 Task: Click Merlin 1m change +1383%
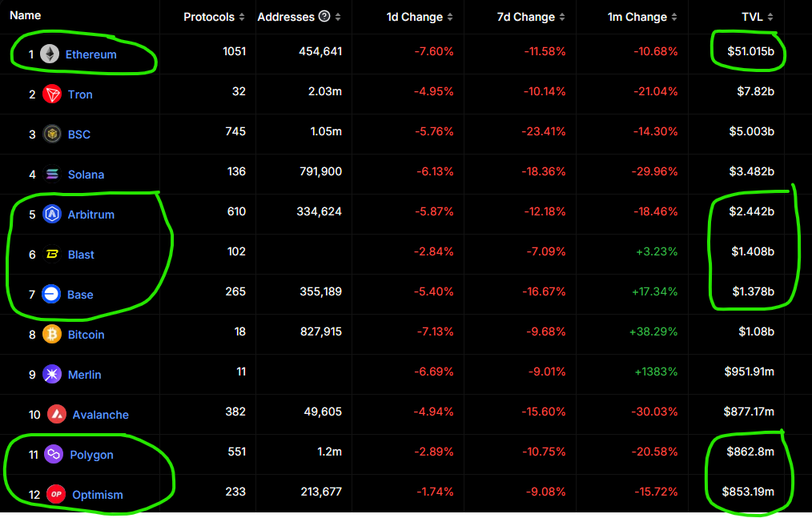coord(656,371)
